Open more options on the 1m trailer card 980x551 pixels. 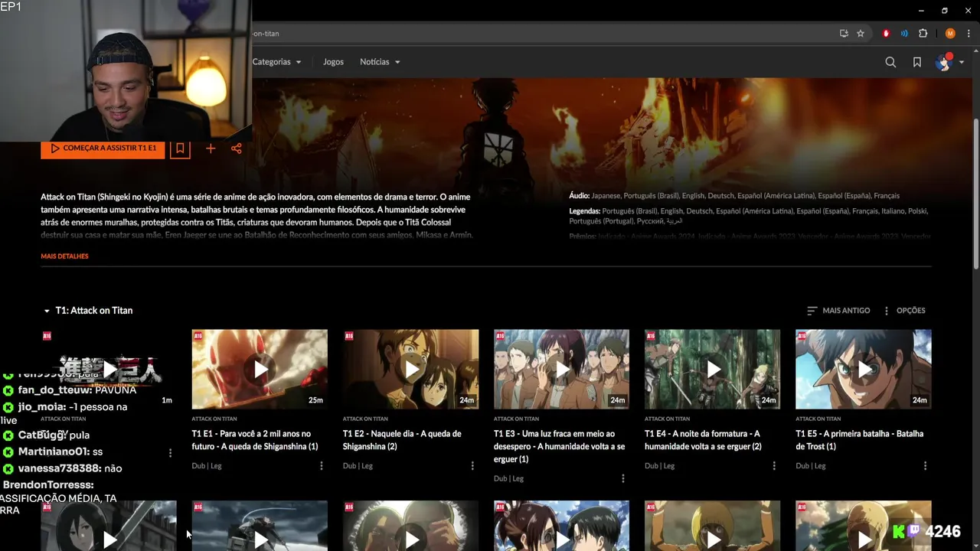[x=170, y=453]
